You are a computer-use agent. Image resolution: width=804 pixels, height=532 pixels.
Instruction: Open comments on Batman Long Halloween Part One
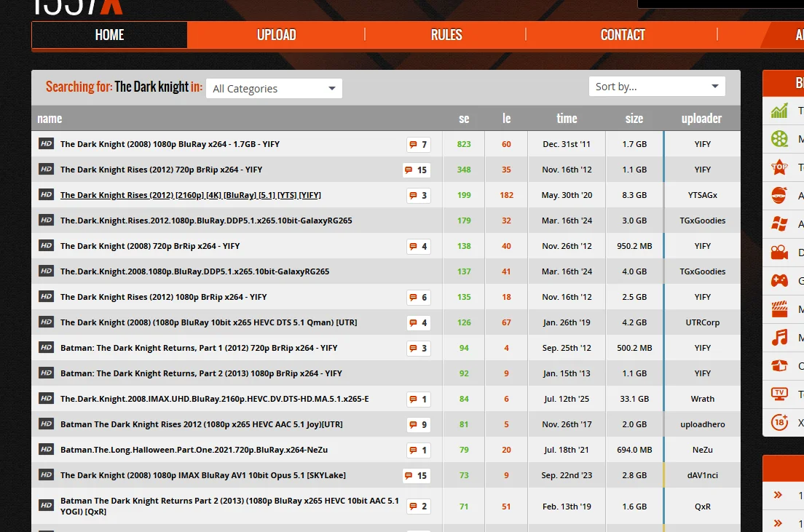coord(419,450)
